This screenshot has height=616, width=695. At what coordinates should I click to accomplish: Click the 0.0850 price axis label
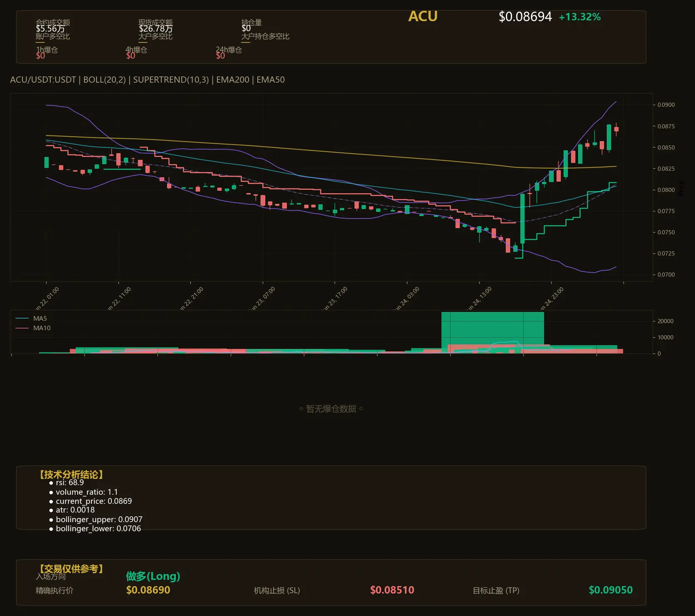[666, 147]
